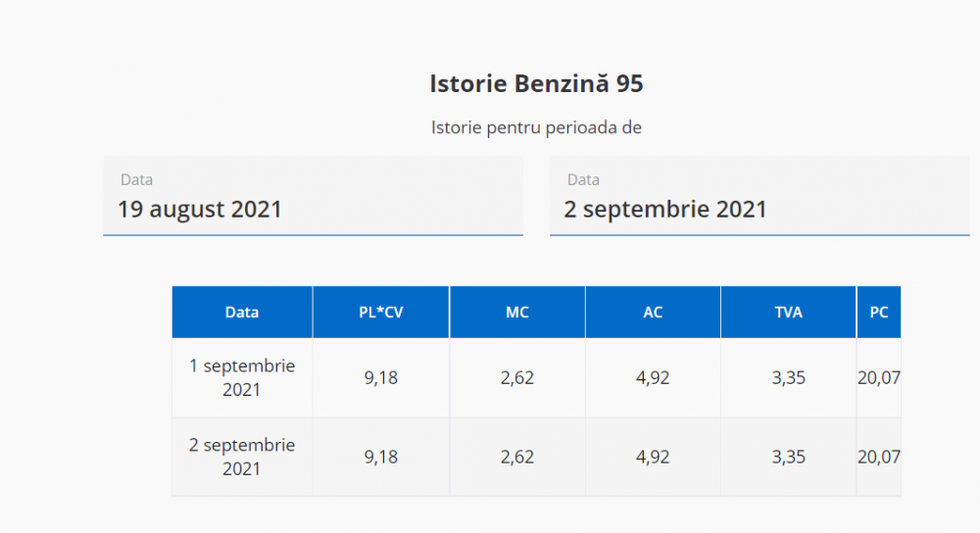Select the AC column header
This screenshot has height=533, width=980.
653,313
